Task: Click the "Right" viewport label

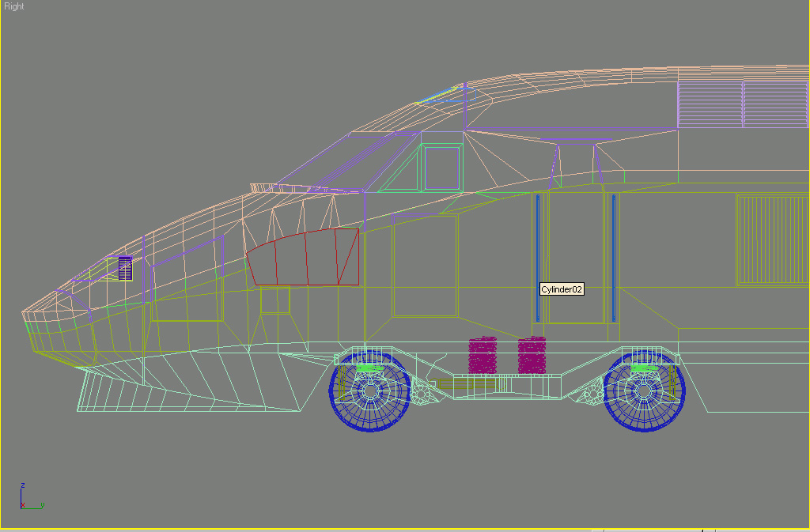Action: pos(14,6)
